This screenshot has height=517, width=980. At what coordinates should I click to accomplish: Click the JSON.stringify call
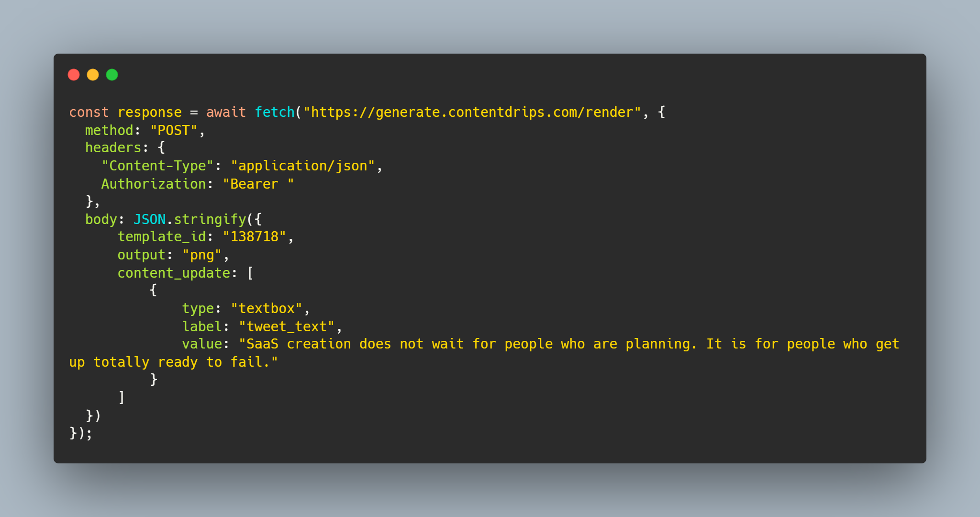pos(189,219)
